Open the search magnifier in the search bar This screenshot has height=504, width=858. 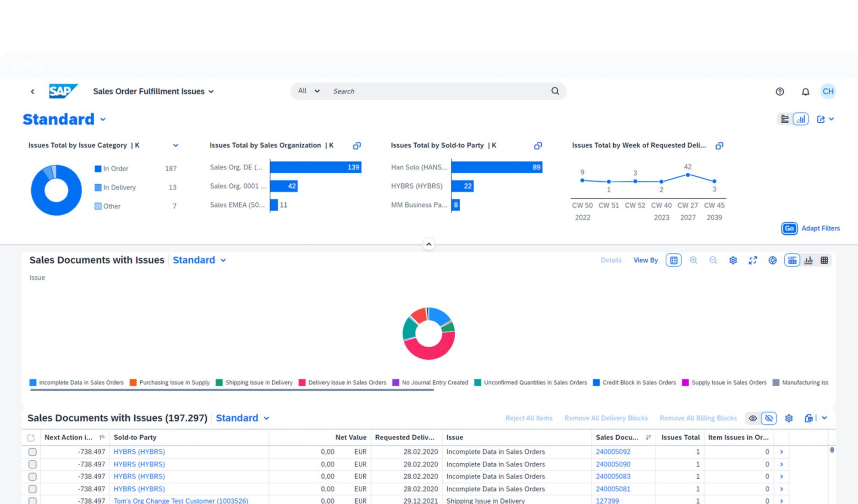555,91
